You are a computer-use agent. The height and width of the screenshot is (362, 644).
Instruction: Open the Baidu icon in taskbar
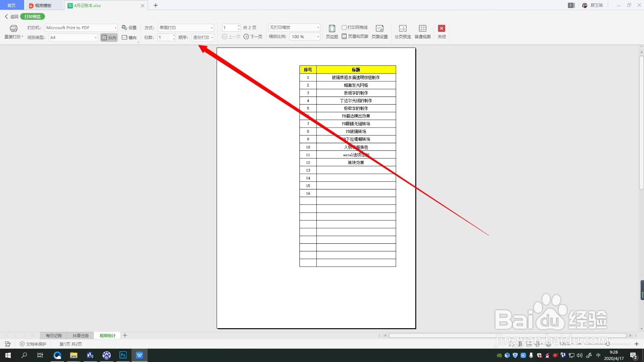pyautogui.click(x=106, y=355)
